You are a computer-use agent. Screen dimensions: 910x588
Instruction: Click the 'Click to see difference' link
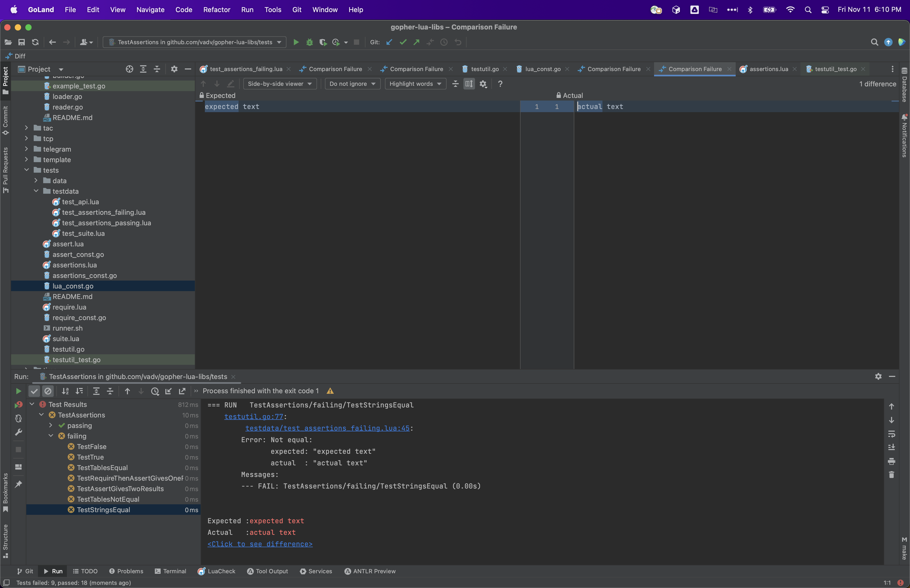pos(260,544)
